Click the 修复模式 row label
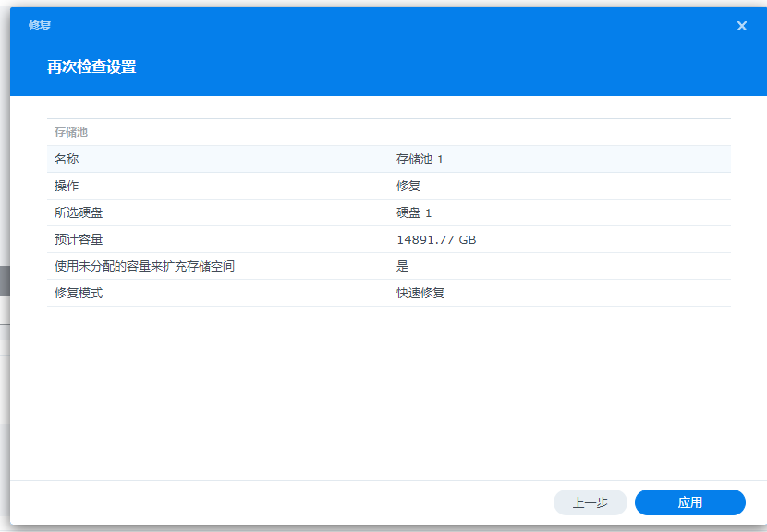Screen dimensions: 767x532 pos(79,293)
